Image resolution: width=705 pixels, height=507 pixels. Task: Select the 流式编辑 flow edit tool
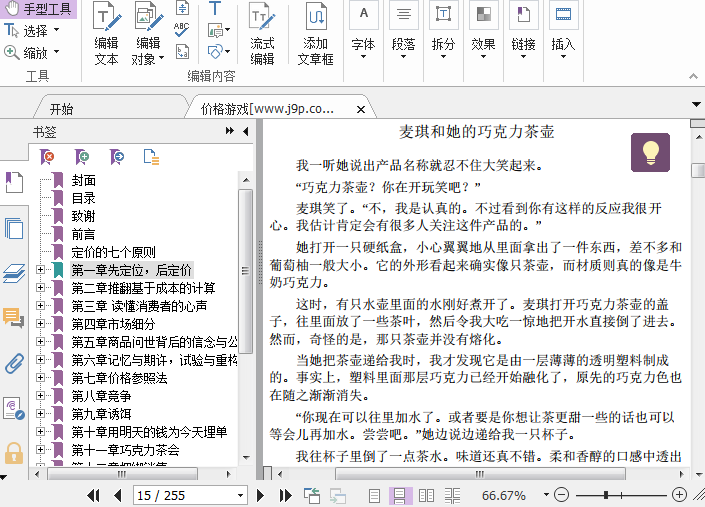[262, 34]
